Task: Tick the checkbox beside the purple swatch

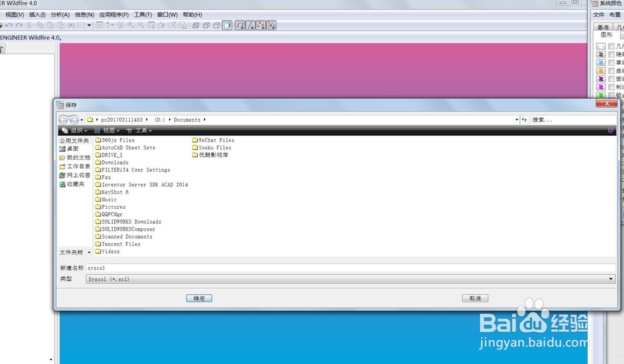Action: click(612, 79)
